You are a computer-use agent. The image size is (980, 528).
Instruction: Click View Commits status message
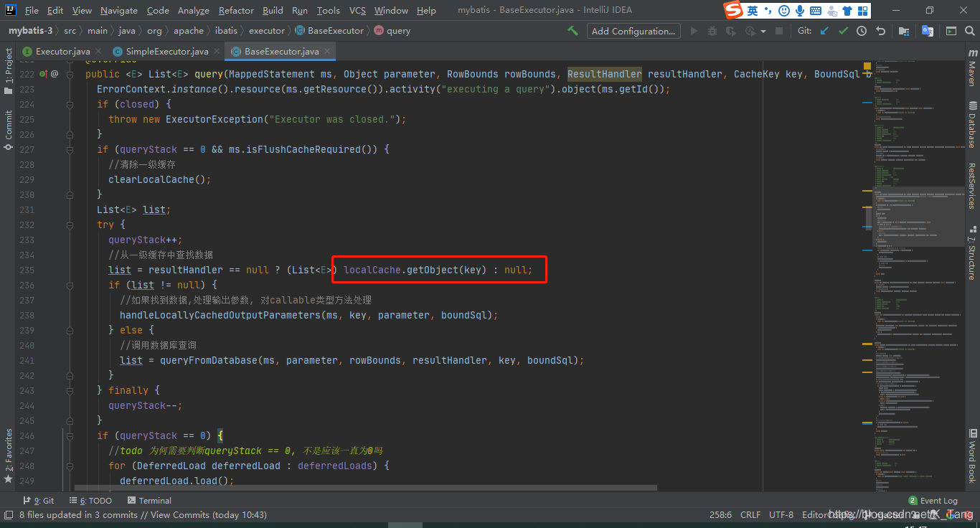[x=143, y=514]
